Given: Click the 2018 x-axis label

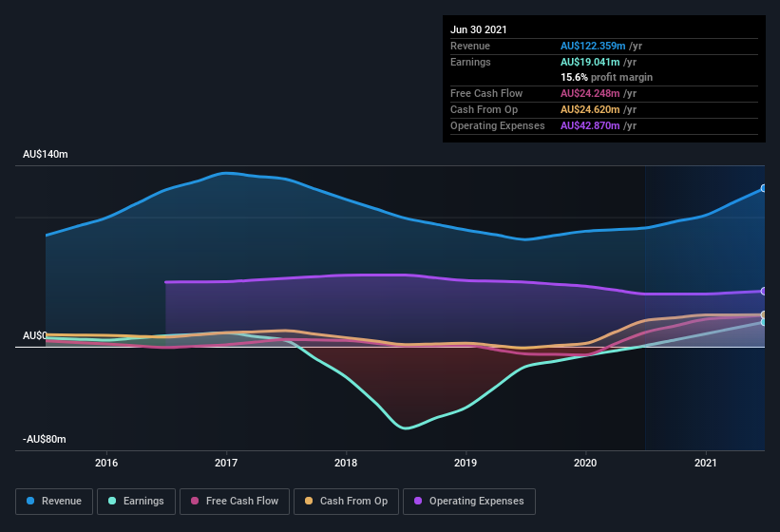Looking at the screenshot, I should pos(346,463).
